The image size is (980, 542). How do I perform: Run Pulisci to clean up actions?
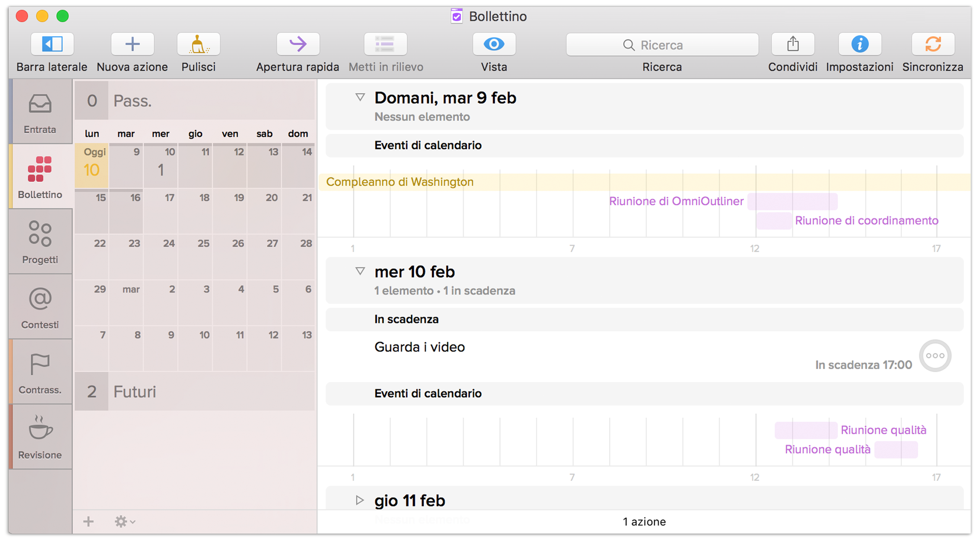tap(198, 44)
